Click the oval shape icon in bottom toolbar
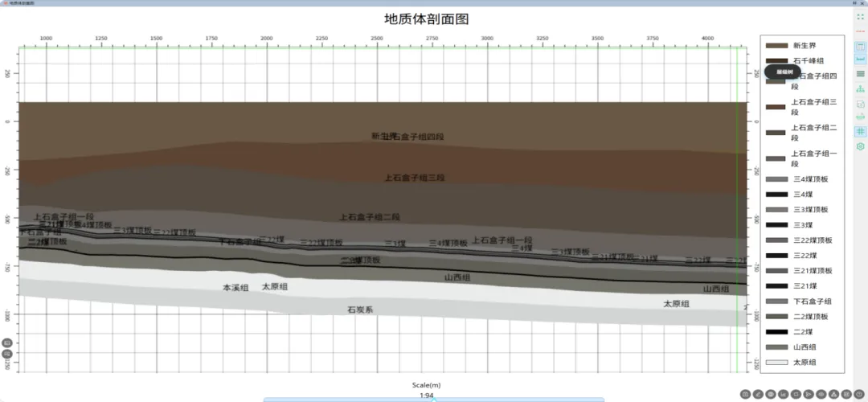 [x=821, y=394]
